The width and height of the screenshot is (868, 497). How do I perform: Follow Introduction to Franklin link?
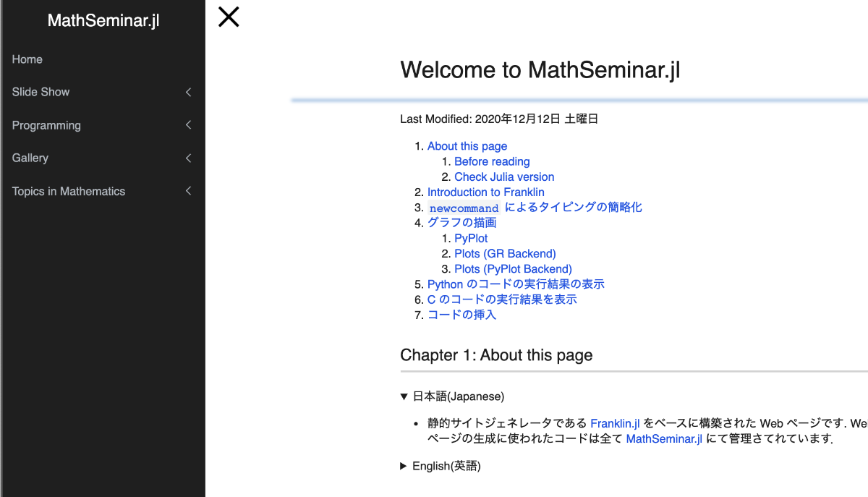point(486,192)
